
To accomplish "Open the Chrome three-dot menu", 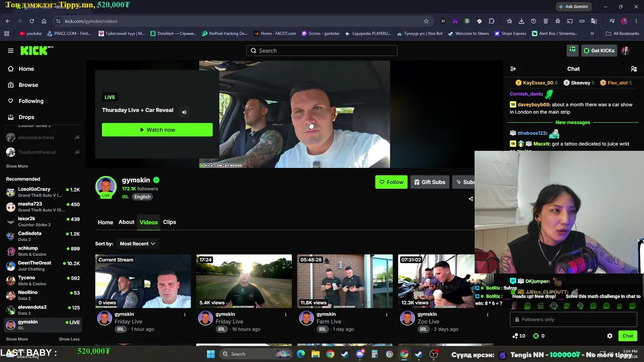I will [636, 21].
